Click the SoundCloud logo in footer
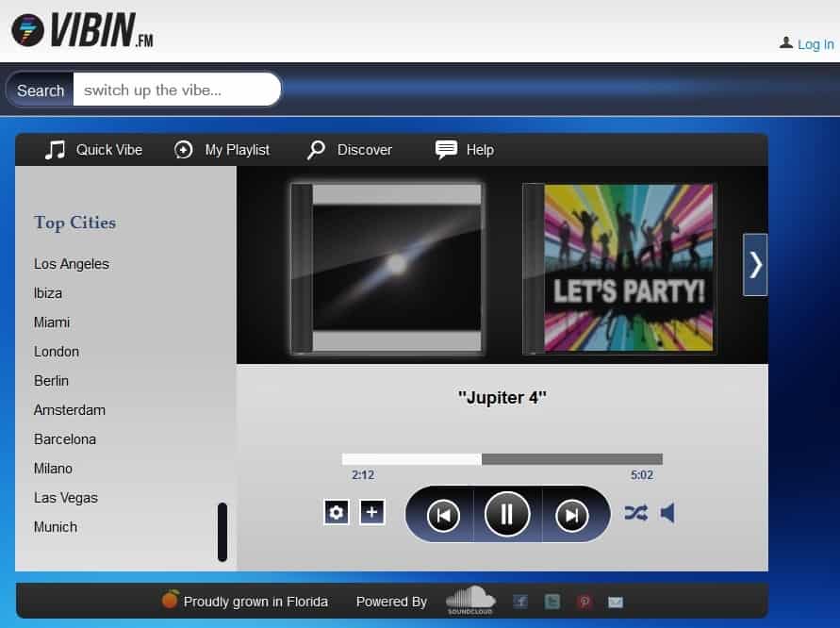Image resolution: width=840 pixels, height=628 pixels. (470, 600)
